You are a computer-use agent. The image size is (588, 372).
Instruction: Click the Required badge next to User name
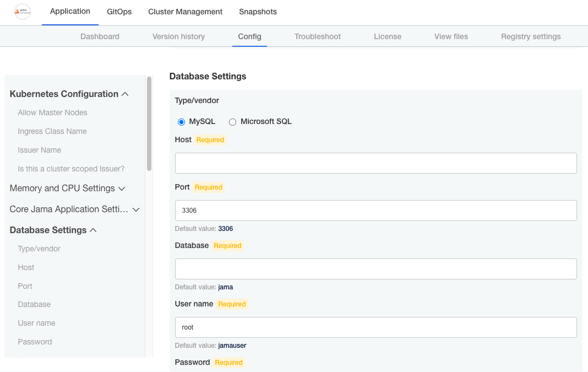click(x=232, y=304)
